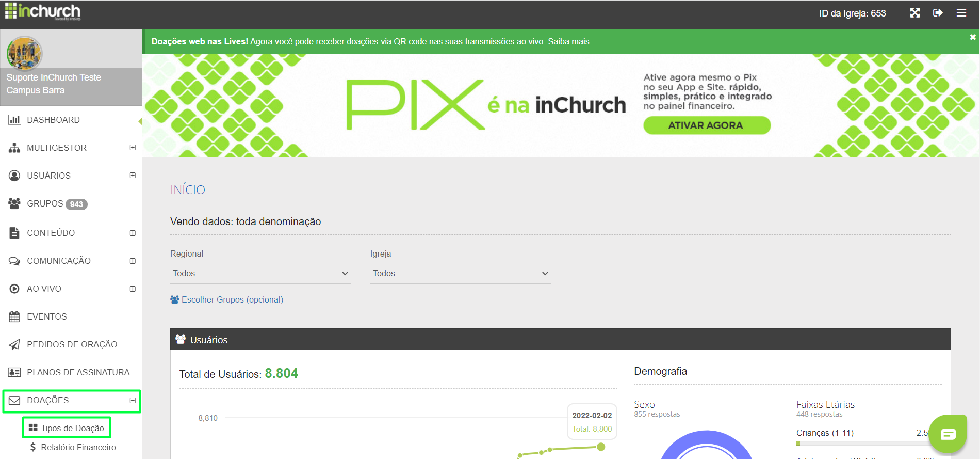Open the GRUPOS menu item

(x=71, y=203)
